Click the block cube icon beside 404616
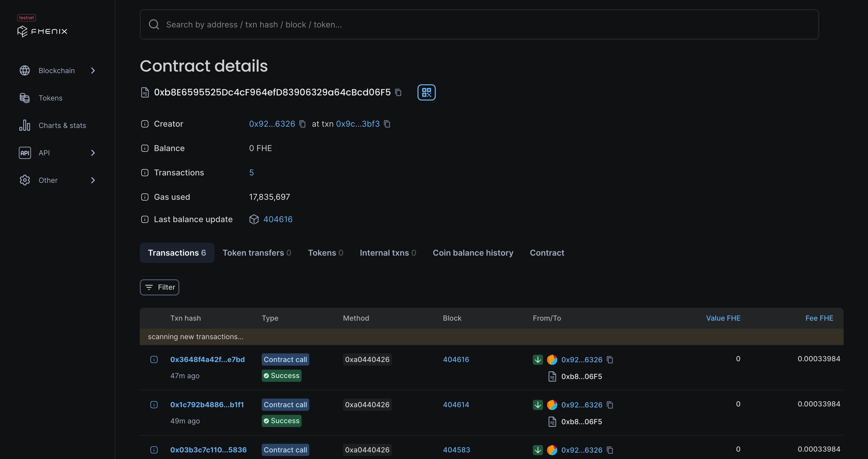The width and height of the screenshot is (868, 459). pos(254,220)
